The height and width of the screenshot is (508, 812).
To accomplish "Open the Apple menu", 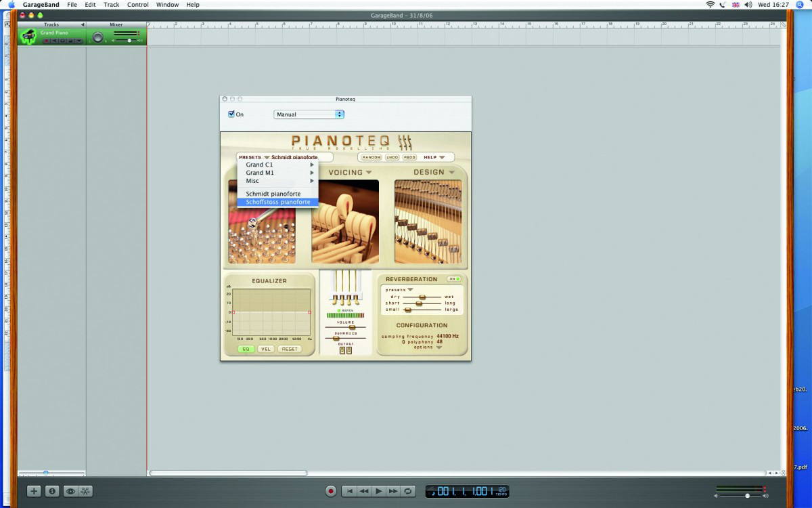I will tap(11, 4).
